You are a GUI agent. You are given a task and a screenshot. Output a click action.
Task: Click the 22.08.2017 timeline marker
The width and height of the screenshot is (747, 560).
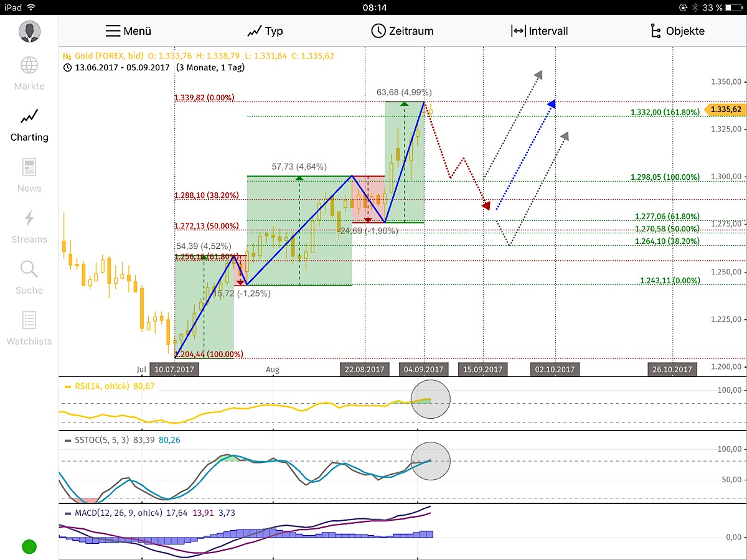click(365, 369)
